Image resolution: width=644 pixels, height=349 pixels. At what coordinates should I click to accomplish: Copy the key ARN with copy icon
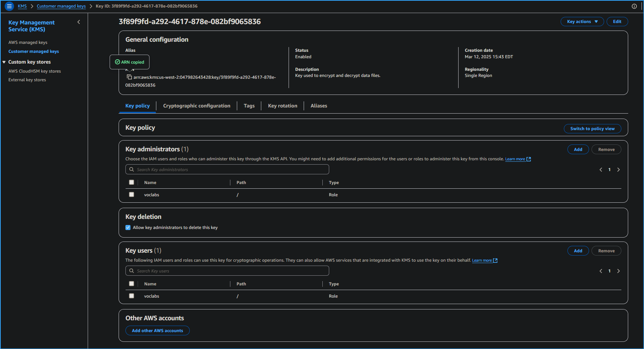coord(129,77)
